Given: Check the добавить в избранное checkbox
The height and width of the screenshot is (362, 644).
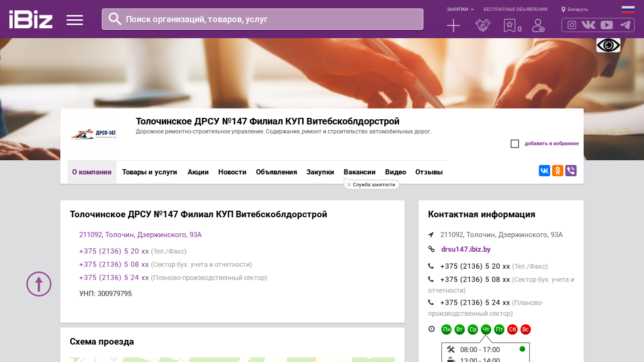Looking at the screenshot, I should tap(515, 144).
